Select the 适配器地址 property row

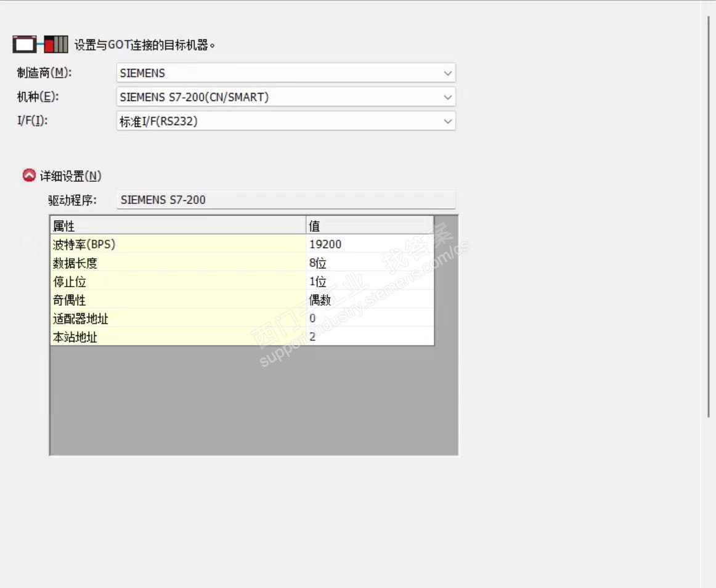pos(242,319)
